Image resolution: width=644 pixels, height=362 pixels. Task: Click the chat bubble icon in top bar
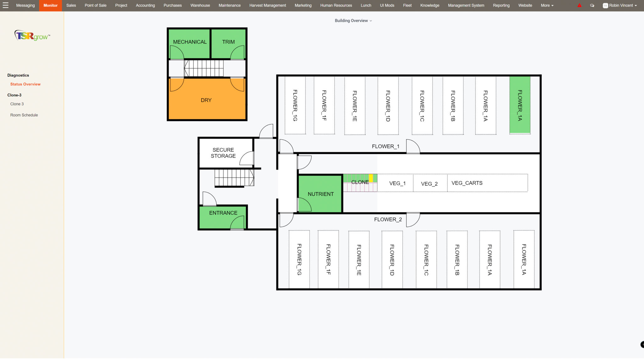click(x=592, y=5)
